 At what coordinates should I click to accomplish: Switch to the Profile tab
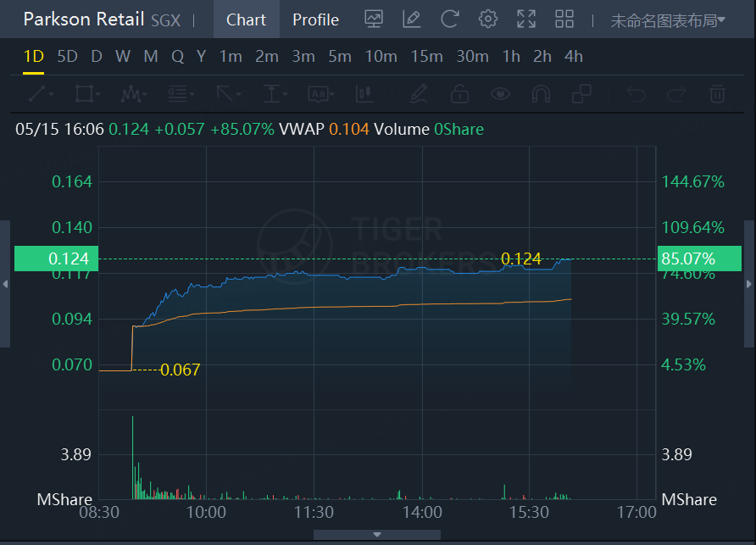[x=316, y=19]
